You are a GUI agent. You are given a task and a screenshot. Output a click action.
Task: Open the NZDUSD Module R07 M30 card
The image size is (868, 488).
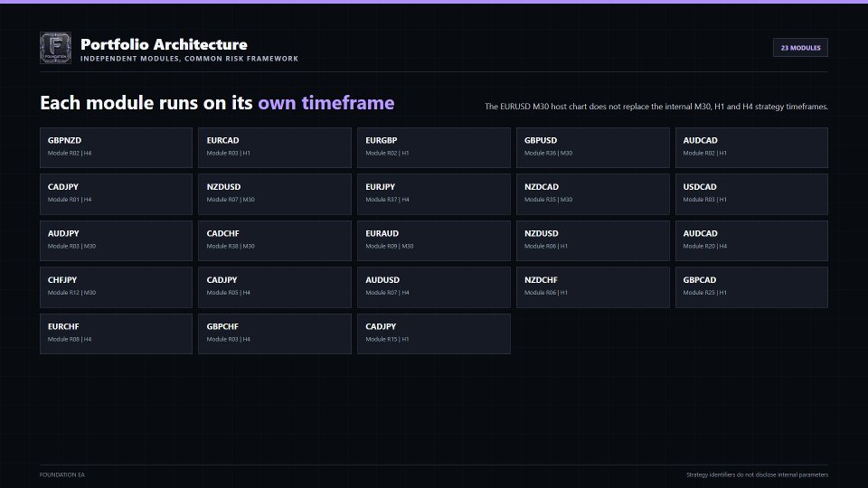pyautogui.click(x=275, y=194)
